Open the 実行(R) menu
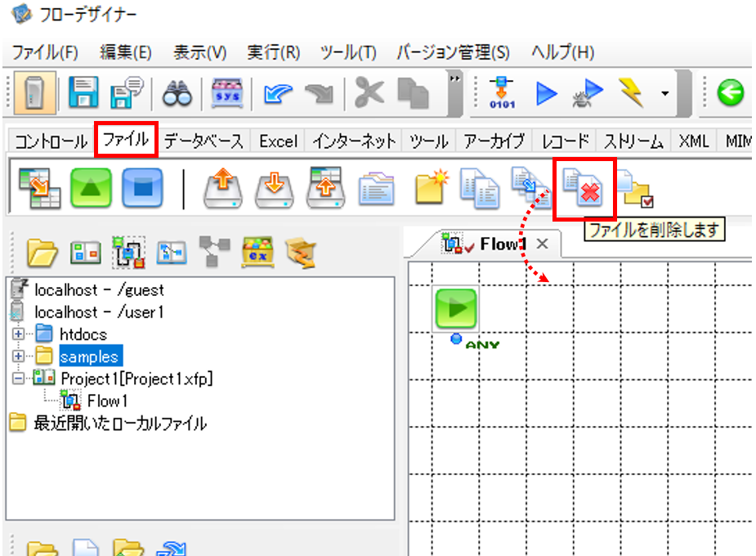Viewport: 756px width, 556px height. [273, 52]
